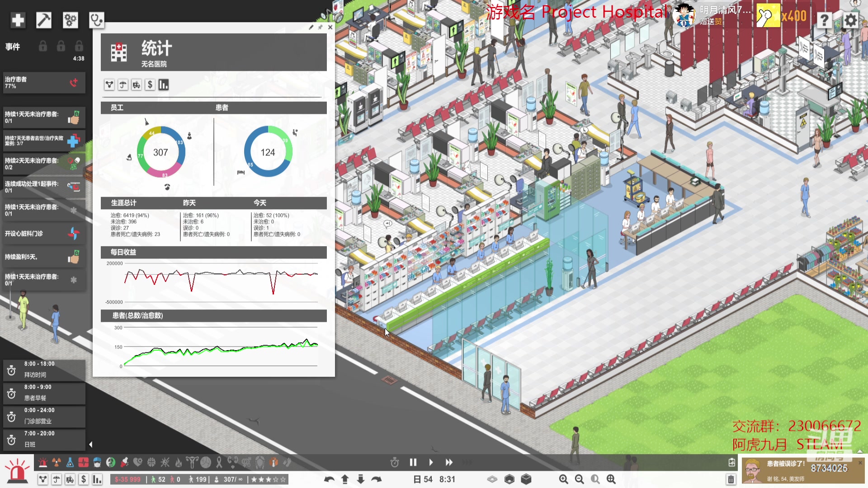Select the gynecology uterus department icon
The height and width of the screenshot is (488, 868).
pyautogui.click(x=192, y=462)
